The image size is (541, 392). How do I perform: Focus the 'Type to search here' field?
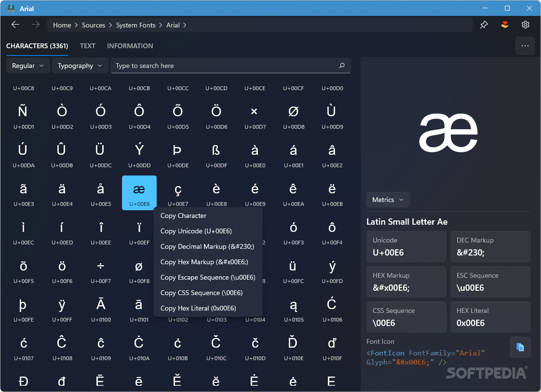click(230, 66)
